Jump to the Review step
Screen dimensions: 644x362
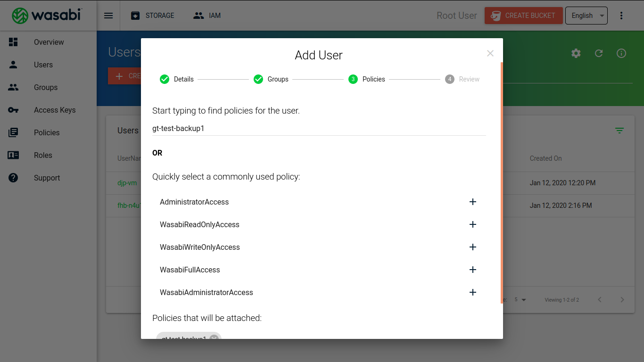tap(462, 79)
